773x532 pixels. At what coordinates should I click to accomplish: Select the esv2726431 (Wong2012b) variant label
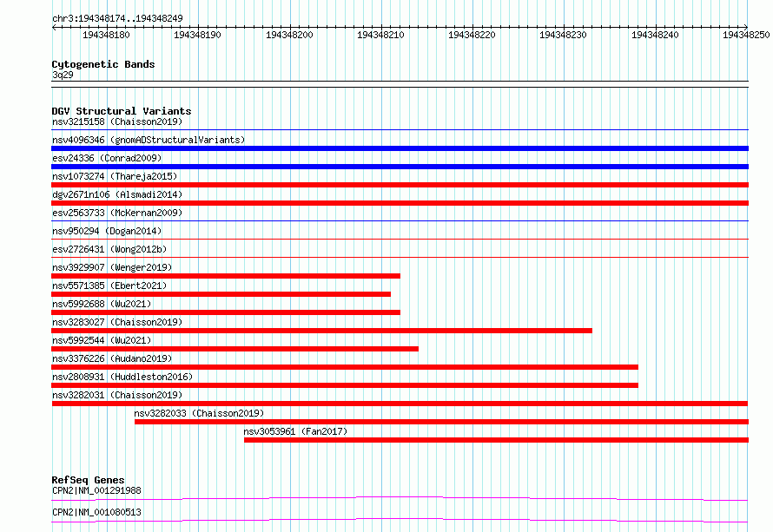coord(109,249)
